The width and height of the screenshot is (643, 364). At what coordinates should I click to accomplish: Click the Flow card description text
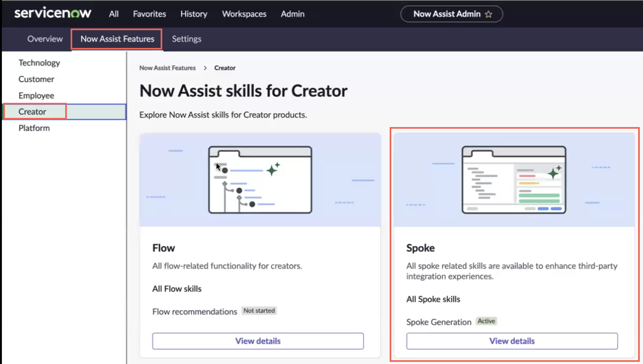(x=227, y=266)
